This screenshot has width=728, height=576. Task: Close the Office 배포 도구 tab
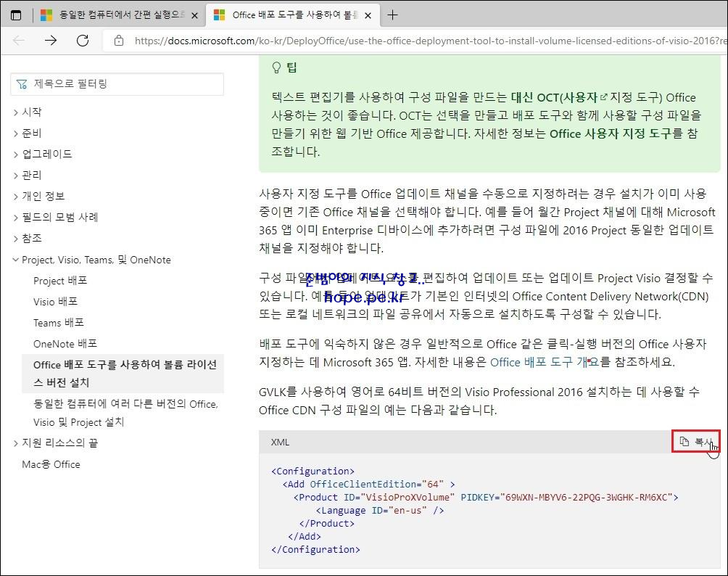(x=368, y=15)
